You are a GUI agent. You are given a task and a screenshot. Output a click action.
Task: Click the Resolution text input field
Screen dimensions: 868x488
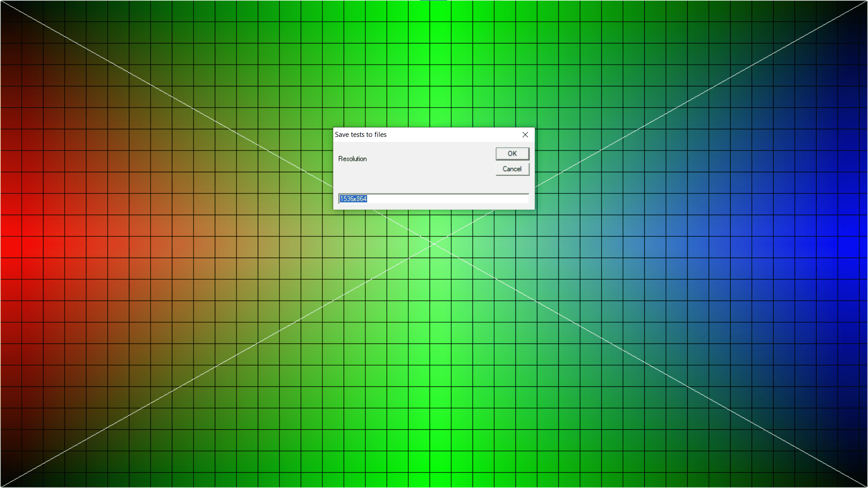click(433, 199)
